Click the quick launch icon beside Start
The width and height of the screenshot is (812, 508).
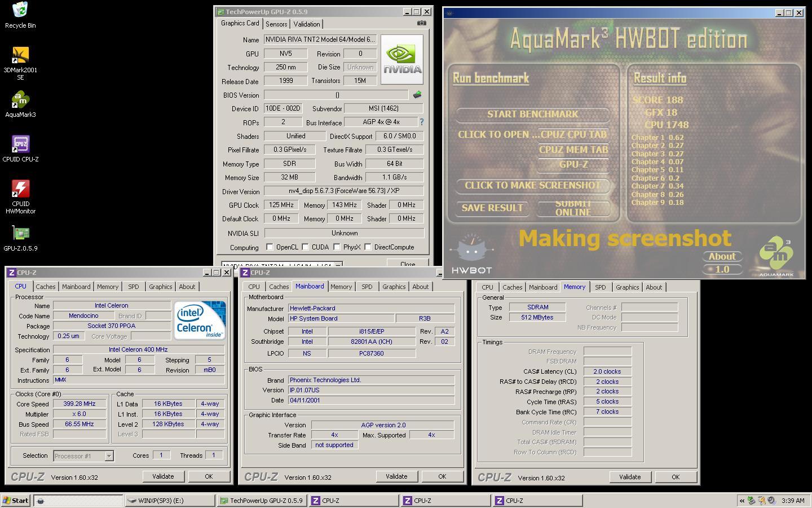coord(40,500)
